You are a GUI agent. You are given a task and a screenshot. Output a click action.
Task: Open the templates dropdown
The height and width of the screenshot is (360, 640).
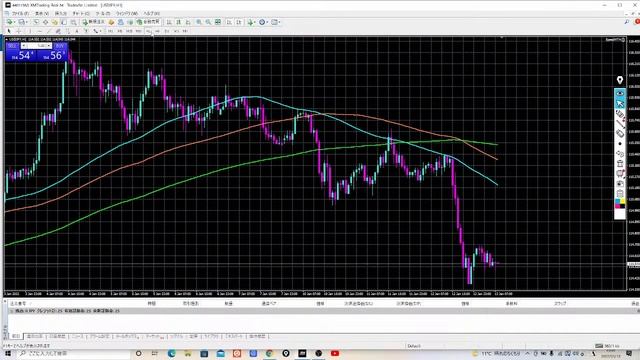coord(279,22)
